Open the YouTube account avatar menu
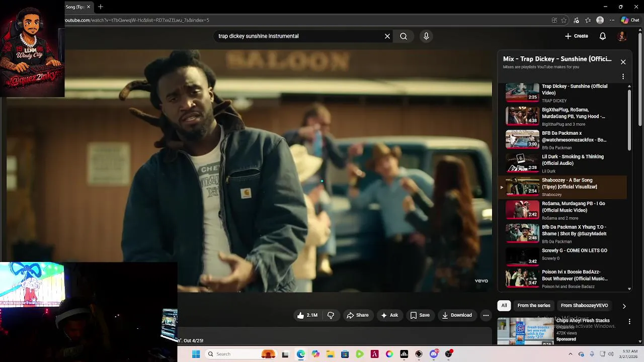This screenshot has width=644, height=362. [x=622, y=36]
